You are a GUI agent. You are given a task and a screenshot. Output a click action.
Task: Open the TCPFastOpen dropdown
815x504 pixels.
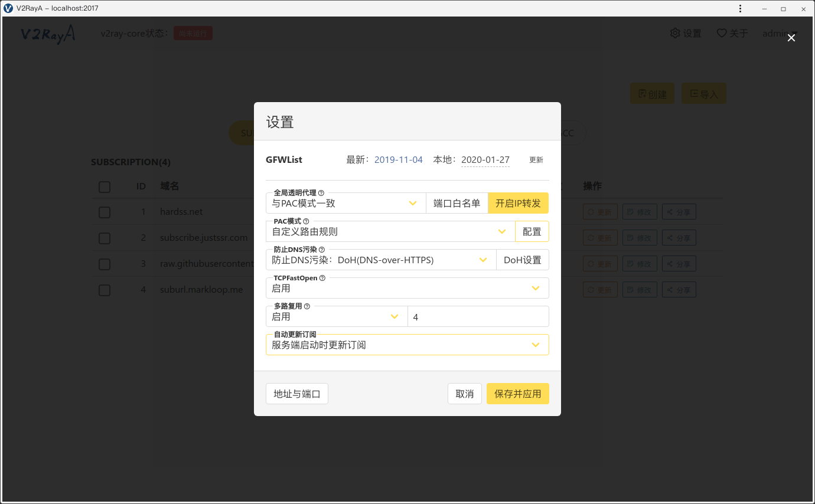(407, 288)
